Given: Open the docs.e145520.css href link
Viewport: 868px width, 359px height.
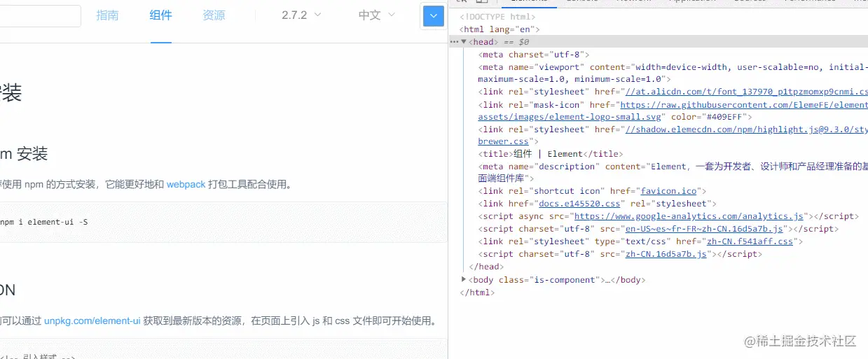Looking at the screenshot, I should (579, 204).
